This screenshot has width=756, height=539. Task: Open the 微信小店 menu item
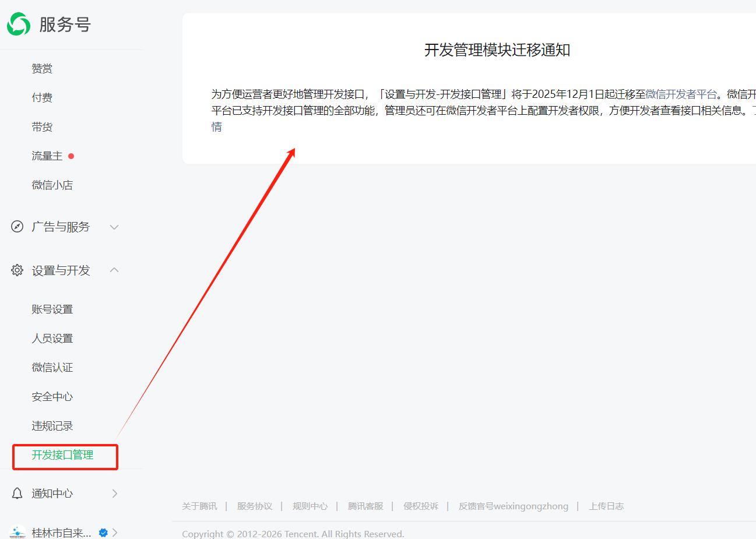point(52,185)
